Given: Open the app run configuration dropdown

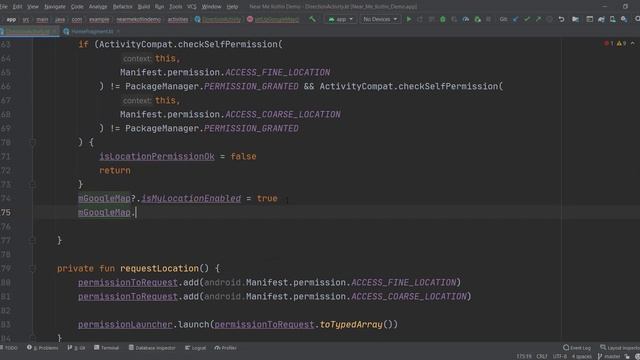Looking at the screenshot, I should (340, 19).
